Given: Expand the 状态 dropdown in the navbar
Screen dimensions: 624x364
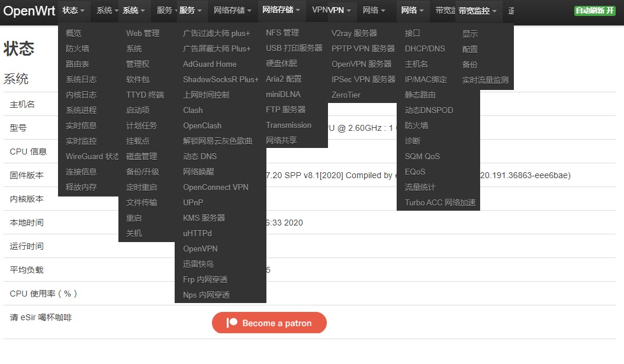Looking at the screenshot, I should [x=73, y=11].
